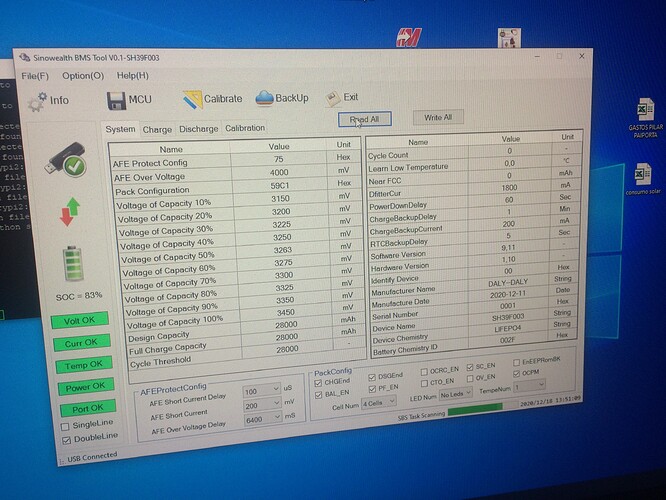Uncheck the CHGEnd checkbox

tap(318, 383)
